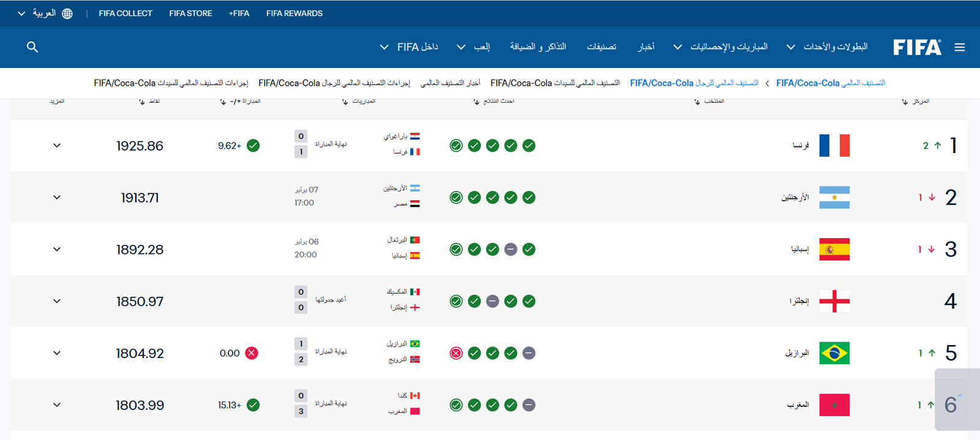Open the التصنيف العالمي breadcrumb link

pyautogui.click(x=831, y=83)
